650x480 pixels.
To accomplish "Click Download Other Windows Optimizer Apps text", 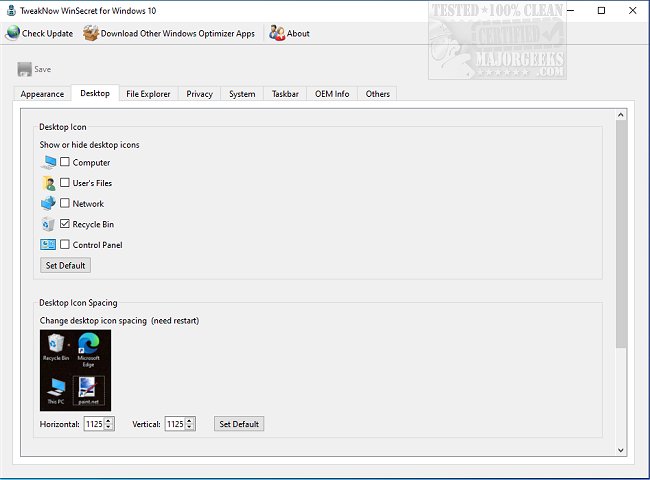I will (178, 34).
